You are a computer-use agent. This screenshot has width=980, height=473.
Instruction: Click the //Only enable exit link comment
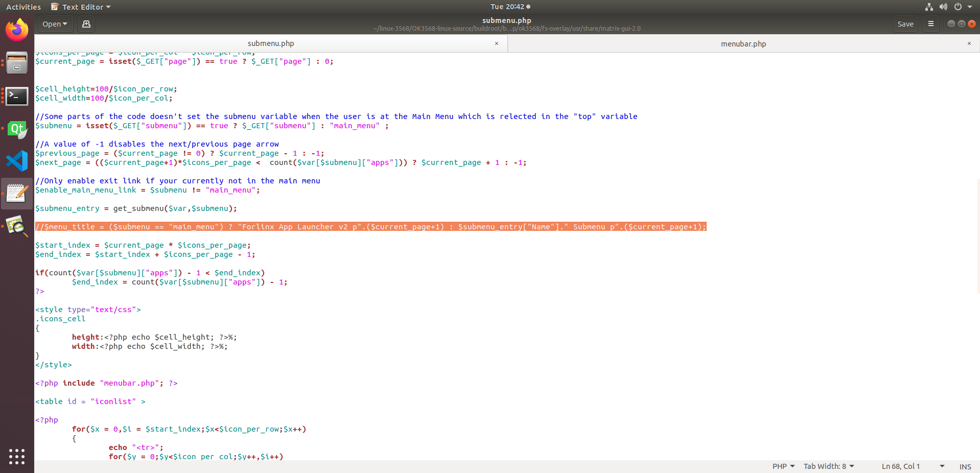click(x=178, y=181)
